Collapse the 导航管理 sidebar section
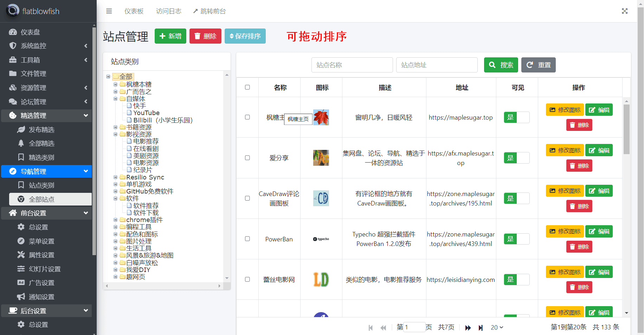This screenshot has height=335, width=644. click(x=47, y=171)
